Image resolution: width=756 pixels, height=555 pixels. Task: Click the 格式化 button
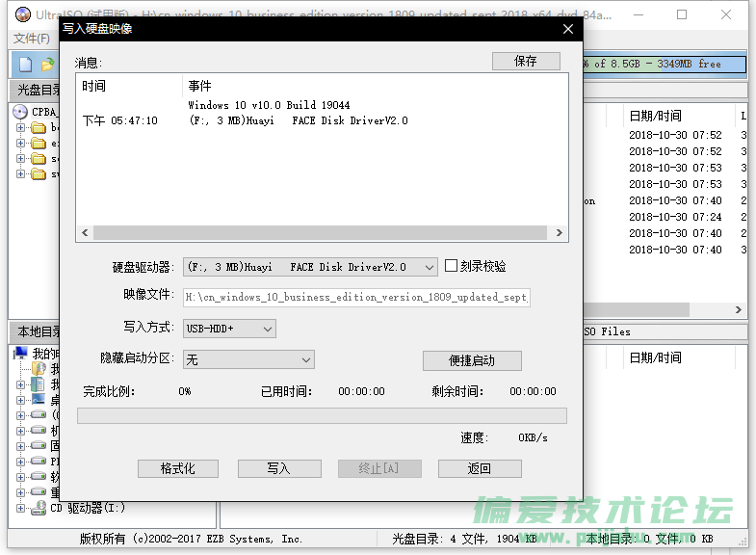click(x=177, y=468)
